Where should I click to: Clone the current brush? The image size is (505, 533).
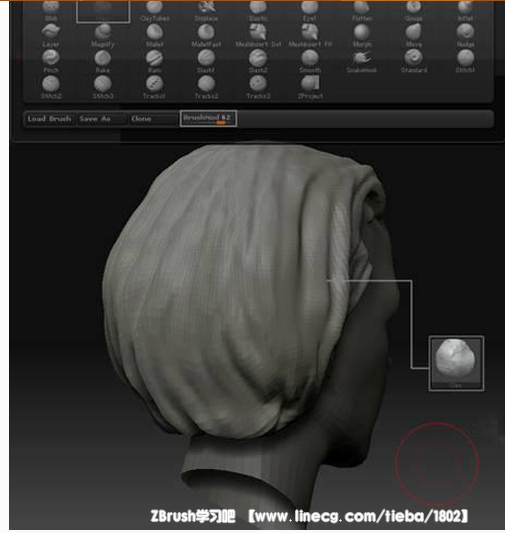point(154,119)
